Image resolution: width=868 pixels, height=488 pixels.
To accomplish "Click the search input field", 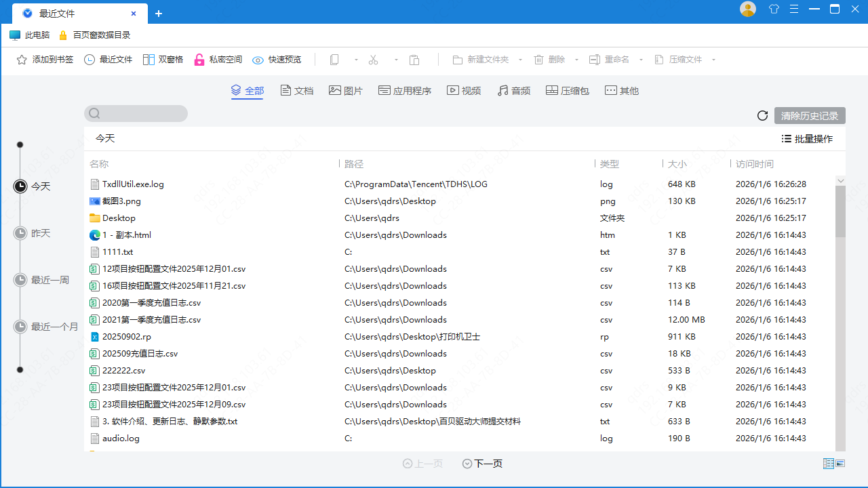I will point(136,113).
